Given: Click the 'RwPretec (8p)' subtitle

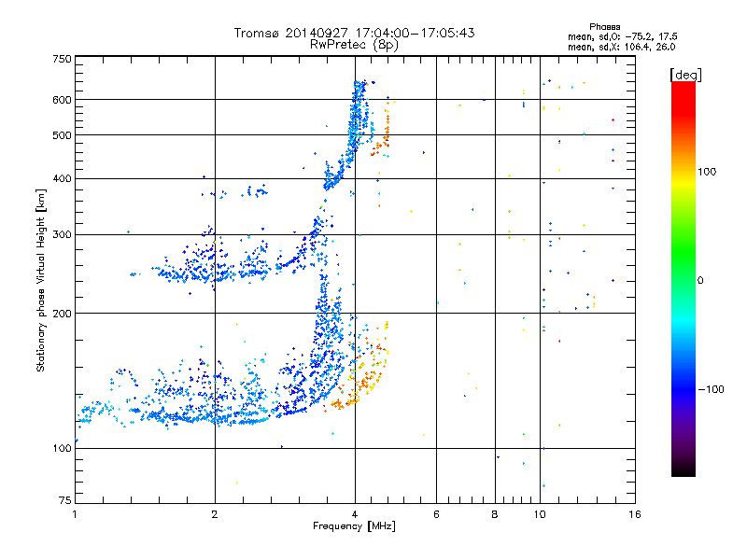Looking at the screenshot, I should pyautogui.click(x=354, y=45).
